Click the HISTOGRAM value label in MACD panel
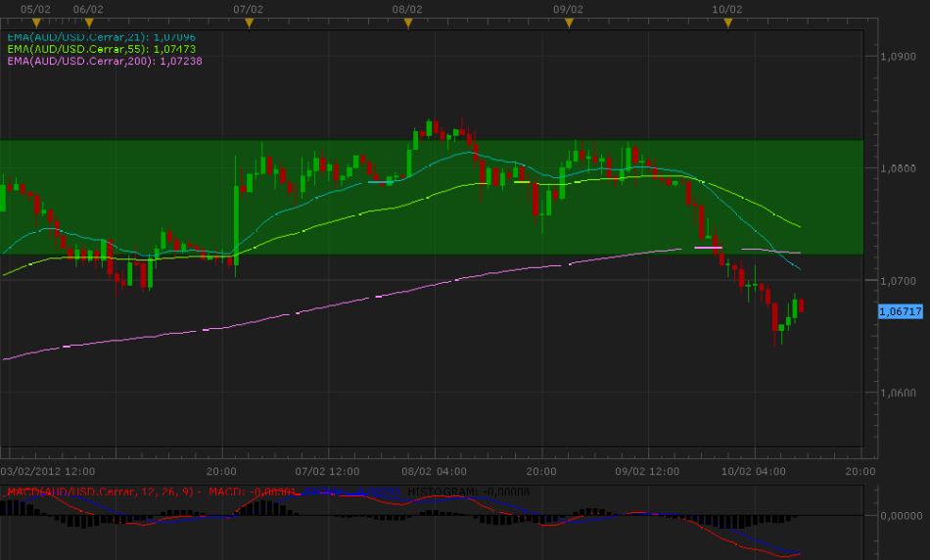This screenshot has width=930, height=560. click(x=468, y=491)
